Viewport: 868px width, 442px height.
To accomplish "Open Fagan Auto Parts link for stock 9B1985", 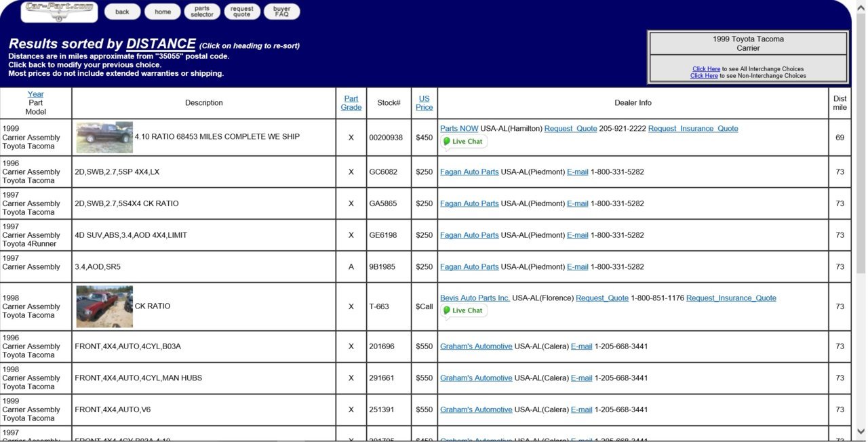I will click(469, 267).
